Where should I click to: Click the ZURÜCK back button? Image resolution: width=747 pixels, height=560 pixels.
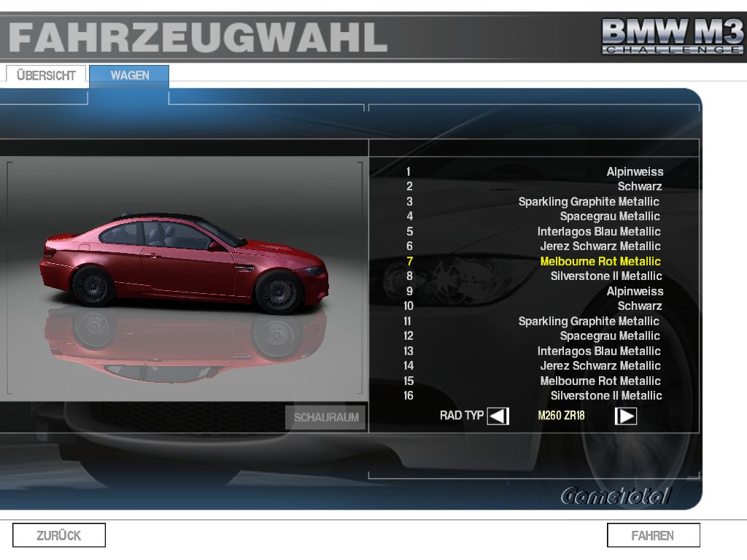pos(58,535)
